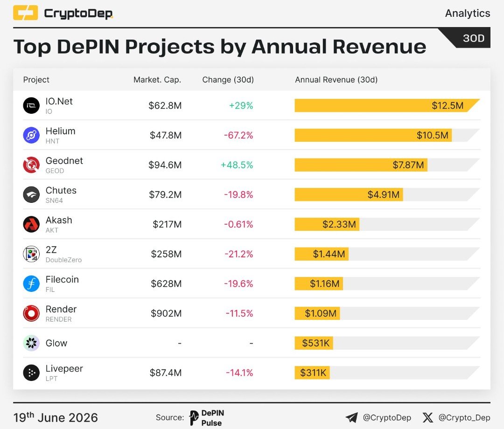Click the $902M market cap value
This screenshot has height=429, width=504.
(166, 313)
